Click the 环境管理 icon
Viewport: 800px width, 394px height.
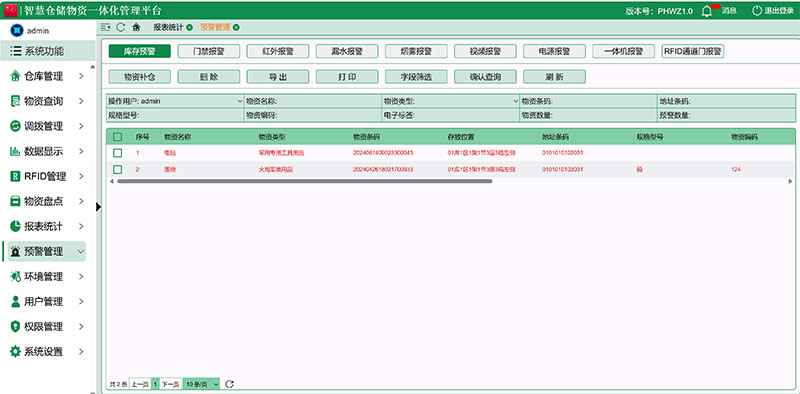15,276
